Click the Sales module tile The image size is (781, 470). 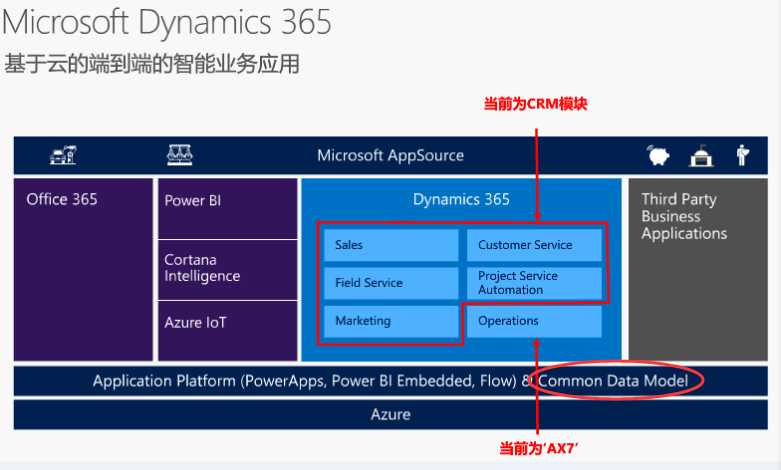[391, 245]
